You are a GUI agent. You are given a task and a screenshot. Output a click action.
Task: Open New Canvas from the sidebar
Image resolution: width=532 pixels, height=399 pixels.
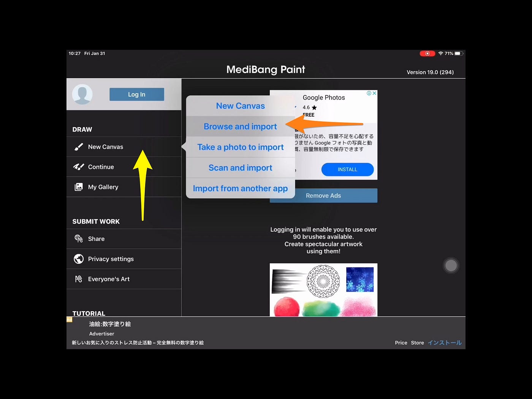click(x=124, y=147)
